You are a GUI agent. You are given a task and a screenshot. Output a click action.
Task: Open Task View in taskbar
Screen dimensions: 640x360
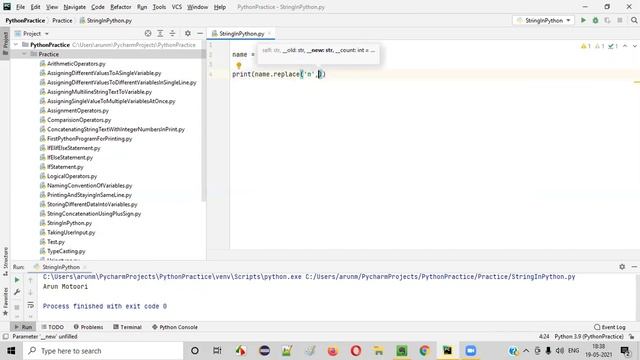[217, 351]
